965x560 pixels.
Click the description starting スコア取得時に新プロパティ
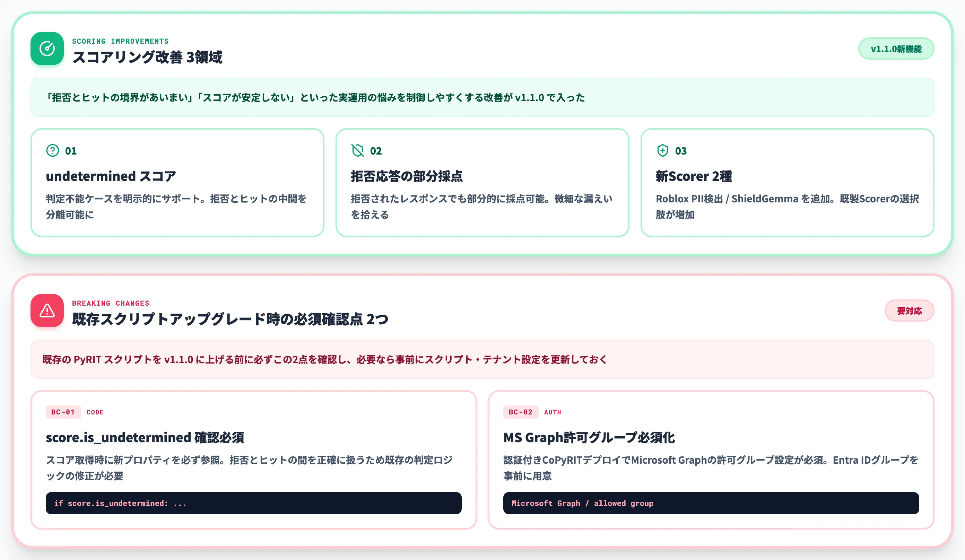(249, 468)
